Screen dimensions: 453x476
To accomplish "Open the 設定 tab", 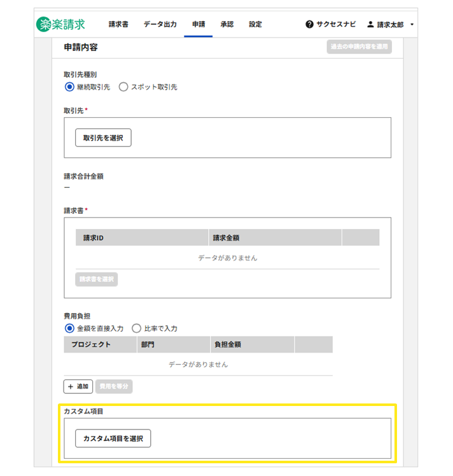I will click(255, 25).
